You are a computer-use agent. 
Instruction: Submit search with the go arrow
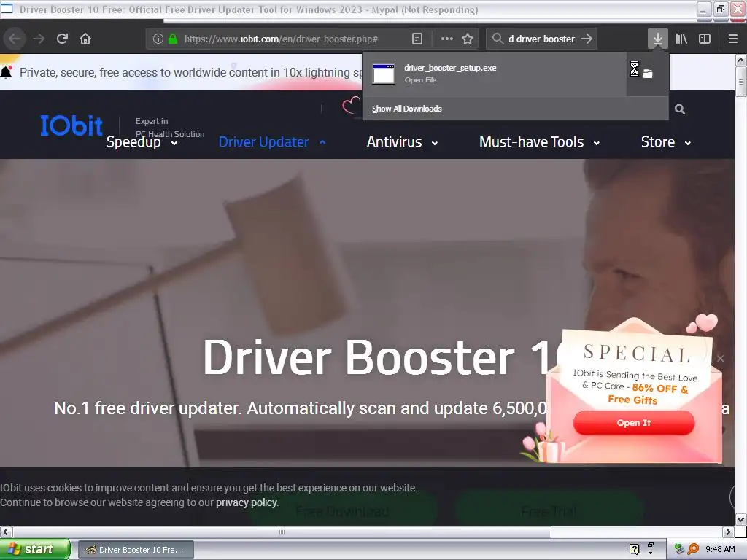587,39
